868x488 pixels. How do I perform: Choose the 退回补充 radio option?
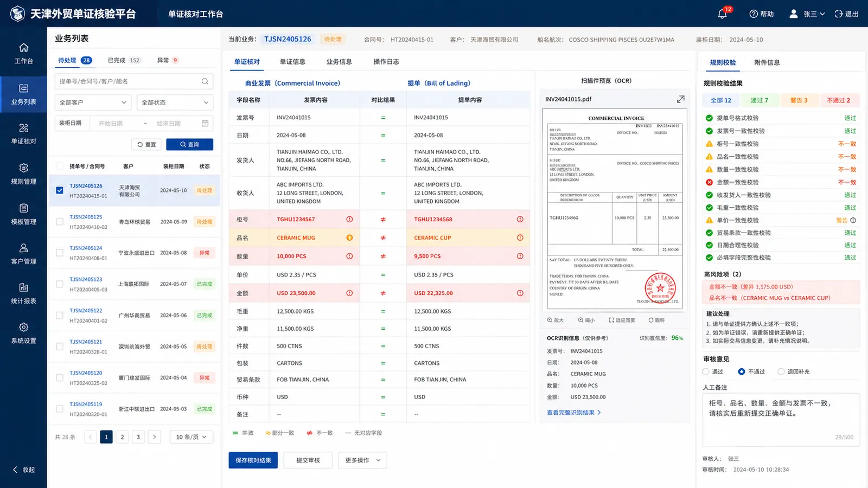coord(781,371)
